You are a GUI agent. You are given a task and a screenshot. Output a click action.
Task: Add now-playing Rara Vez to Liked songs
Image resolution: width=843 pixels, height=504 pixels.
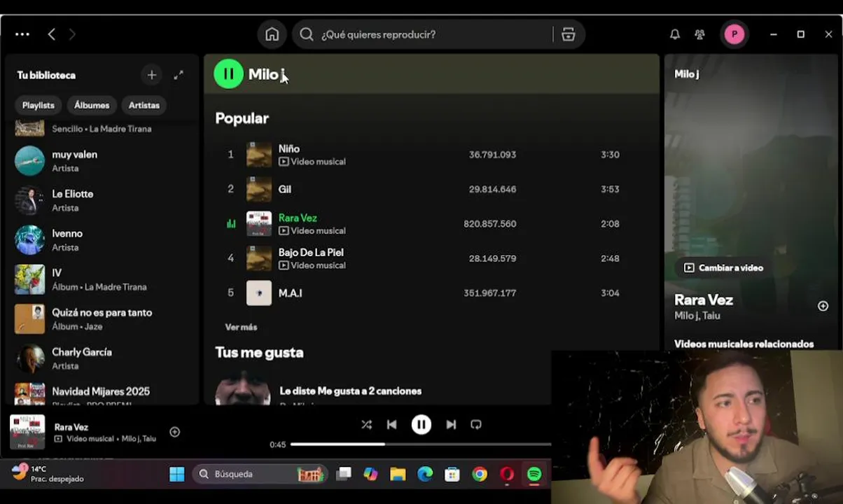175,432
